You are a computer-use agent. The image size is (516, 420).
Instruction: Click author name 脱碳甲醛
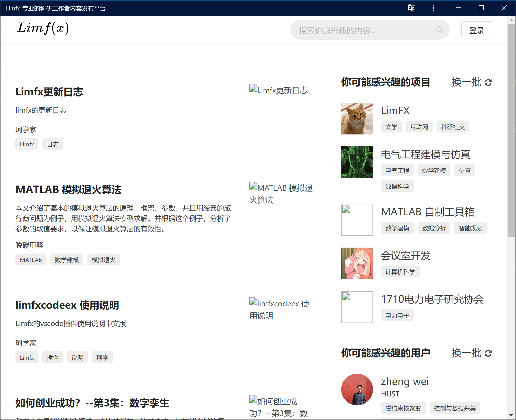[29, 245]
